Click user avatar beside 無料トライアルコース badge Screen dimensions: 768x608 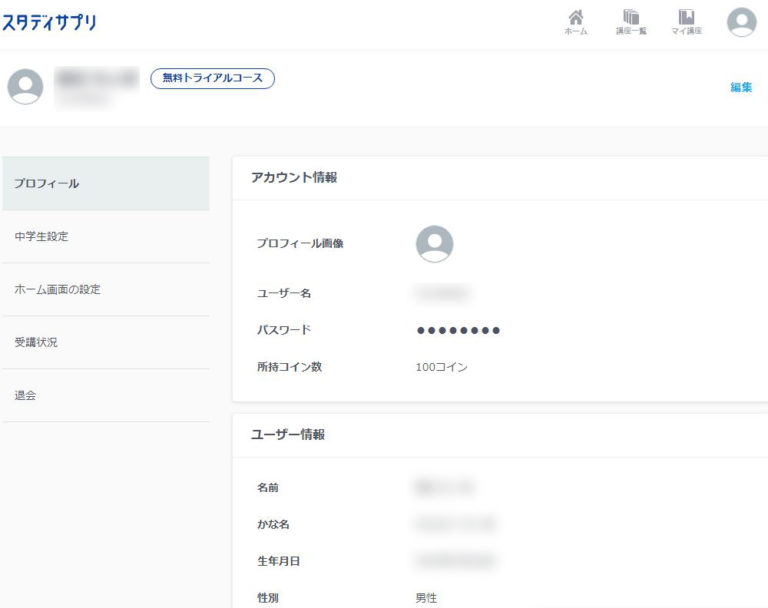(x=25, y=87)
